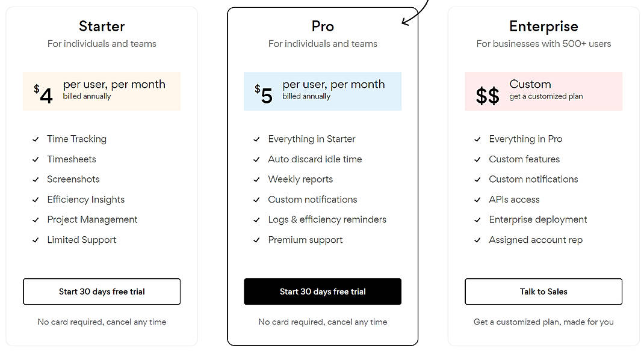The image size is (644, 351).
Task: Start 30 days free trial for Starter plan
Action: pyautogui.click(x=101, y=291)
